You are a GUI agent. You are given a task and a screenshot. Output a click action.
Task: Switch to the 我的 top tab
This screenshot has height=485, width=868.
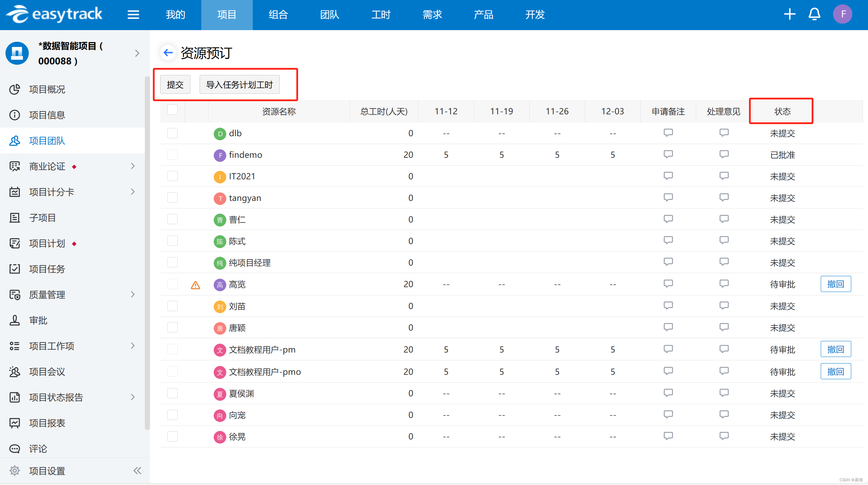point(176,15)
